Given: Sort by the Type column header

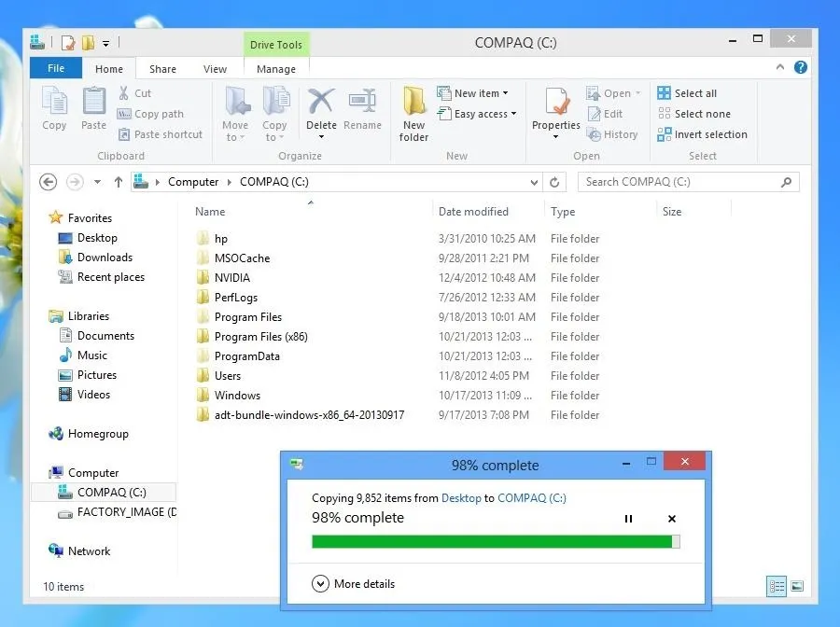Looking at the screenshot, I should [563, 212].
